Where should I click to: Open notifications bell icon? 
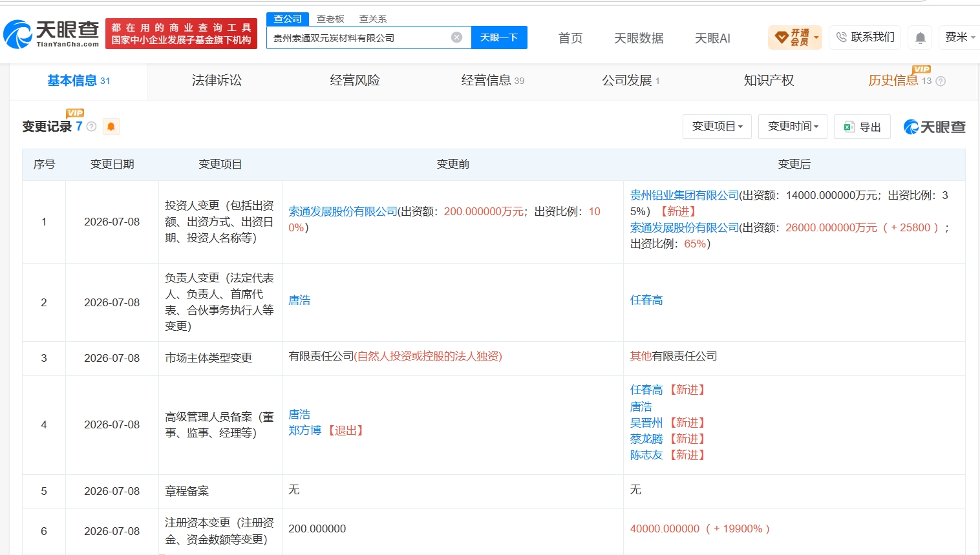(921, 38)
